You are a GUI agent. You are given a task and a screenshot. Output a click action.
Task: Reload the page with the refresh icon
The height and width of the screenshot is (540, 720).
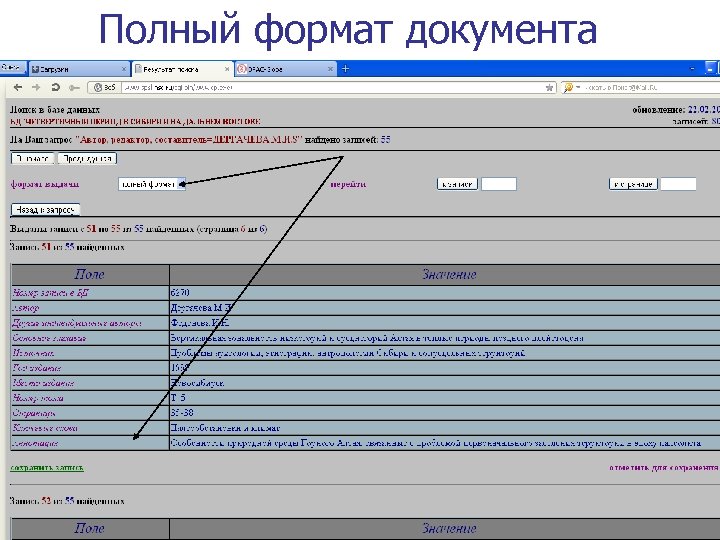(56, 87)
